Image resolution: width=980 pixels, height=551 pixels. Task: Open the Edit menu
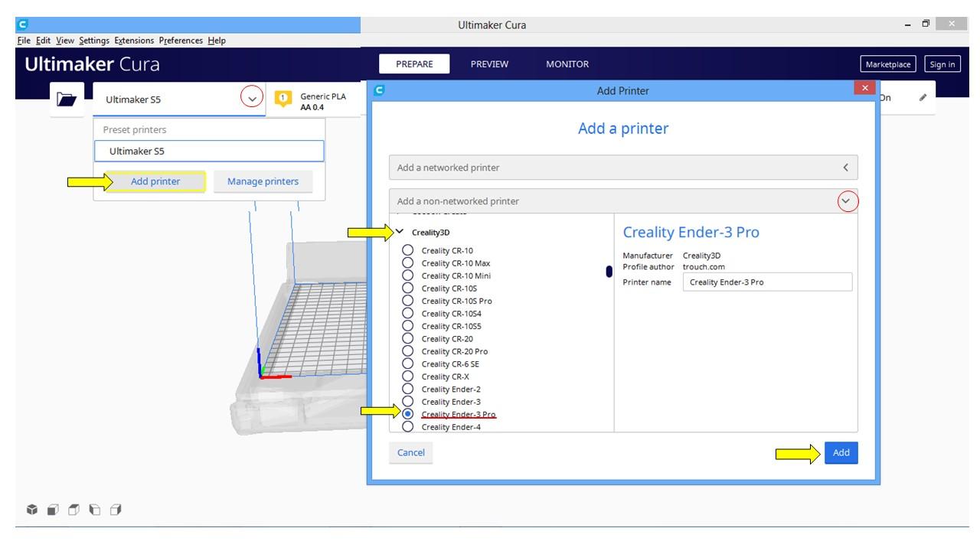(44, 41)
